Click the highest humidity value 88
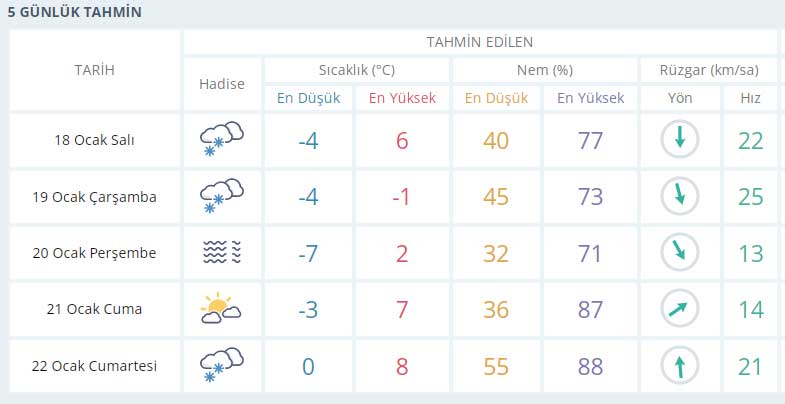Image resolution: width=785 pixels, height=404 pixels. pos(590,367)
